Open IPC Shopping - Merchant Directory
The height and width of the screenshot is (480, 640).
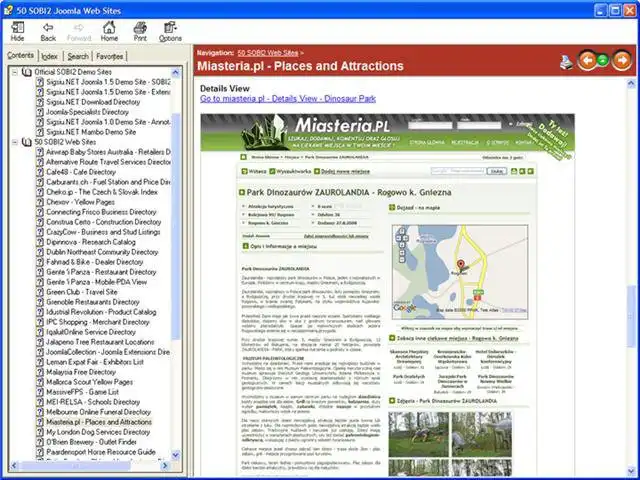click(98, 322)
